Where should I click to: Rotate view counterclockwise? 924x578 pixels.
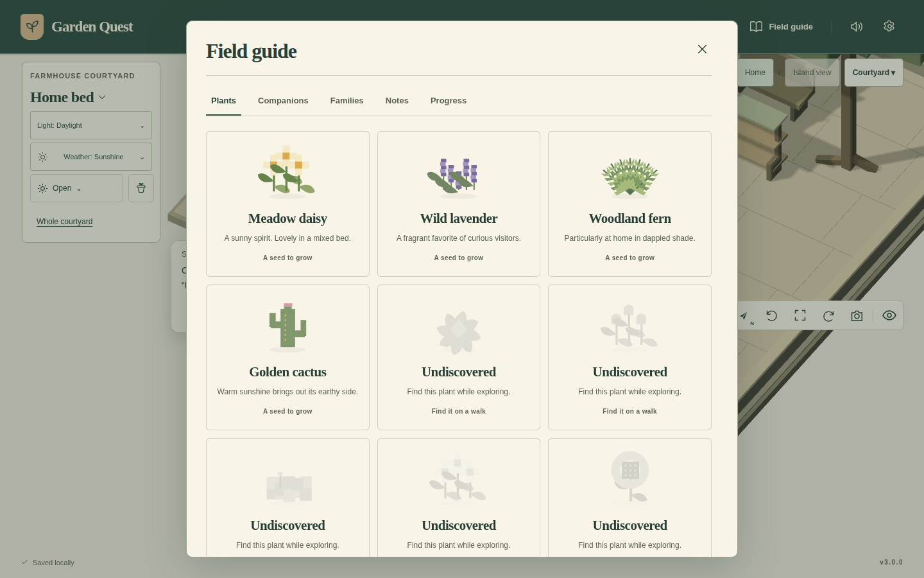click(x=772, y=316)
